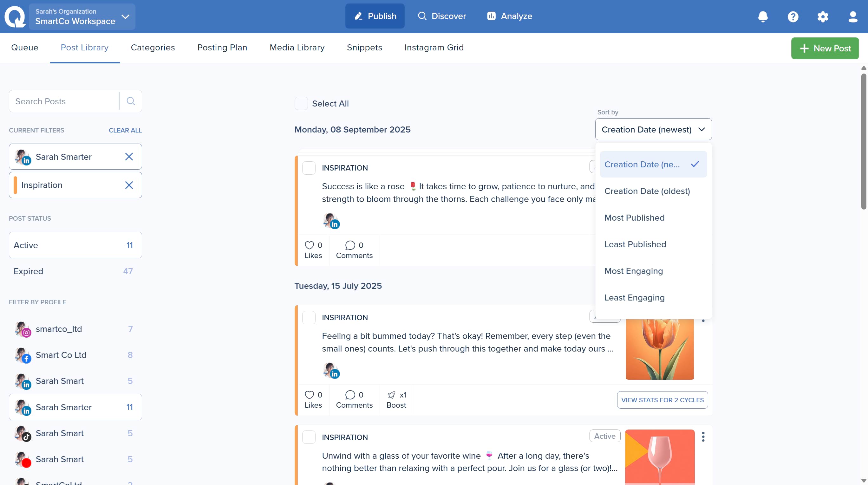Image resolution: width=868 pixels, height=485 pixels.
Task: Click the Clear All filters link
Action: [125, 130]
